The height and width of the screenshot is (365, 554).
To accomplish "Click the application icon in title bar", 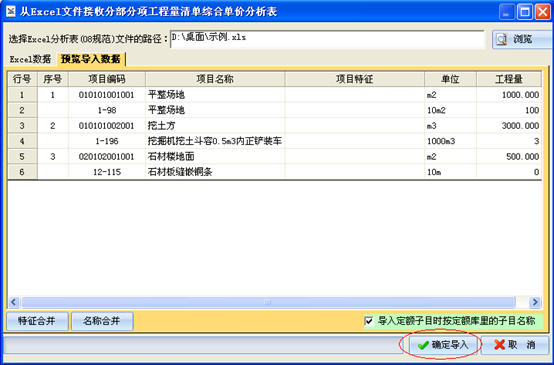I will [x=11, y=12].
